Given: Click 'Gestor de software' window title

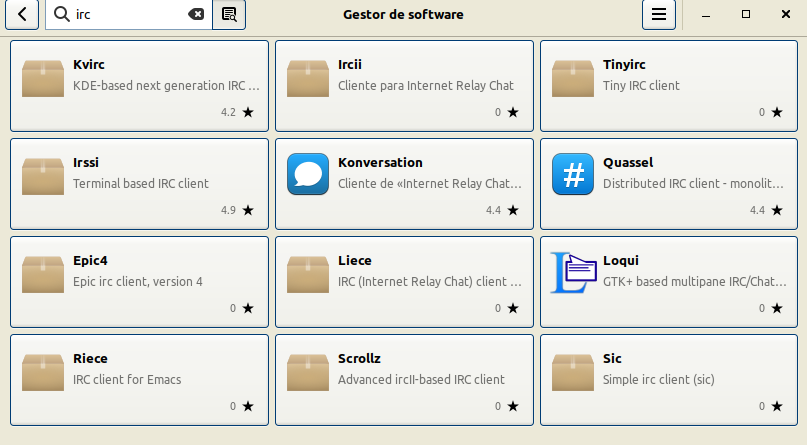Looking at the screenshot, I should (x=403, y=14).
